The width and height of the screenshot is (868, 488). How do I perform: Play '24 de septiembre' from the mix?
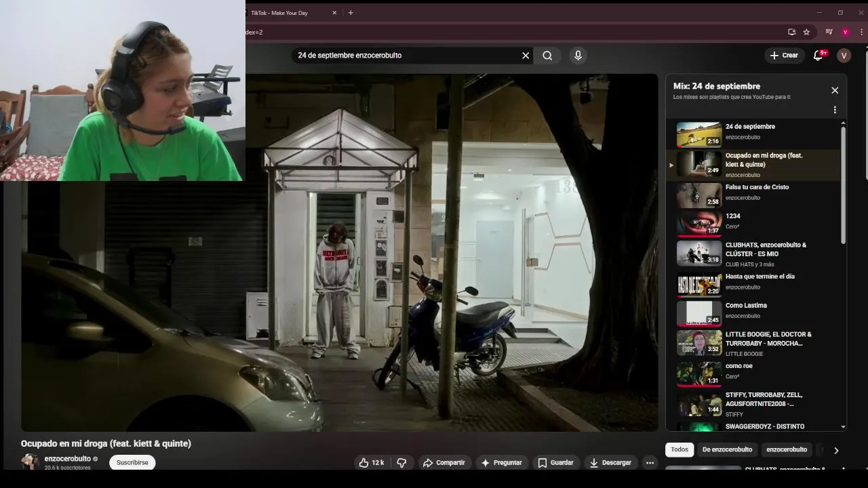click(x=754, y=134)
